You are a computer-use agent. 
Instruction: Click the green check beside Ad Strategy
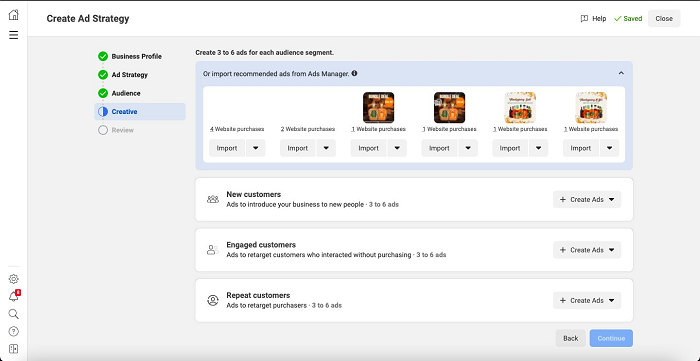[x=103, y=75]
